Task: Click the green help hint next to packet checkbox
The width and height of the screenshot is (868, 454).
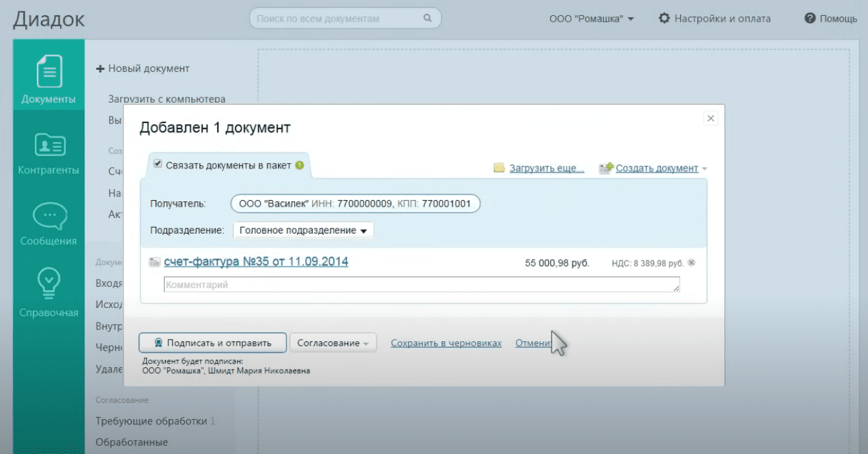Action: [x=299, y=165]
